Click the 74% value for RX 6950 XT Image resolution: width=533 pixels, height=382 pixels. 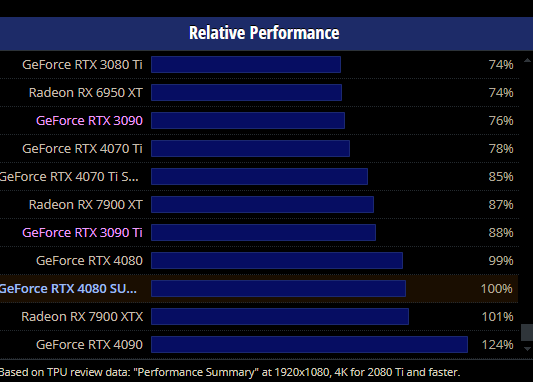pos(501,93)
